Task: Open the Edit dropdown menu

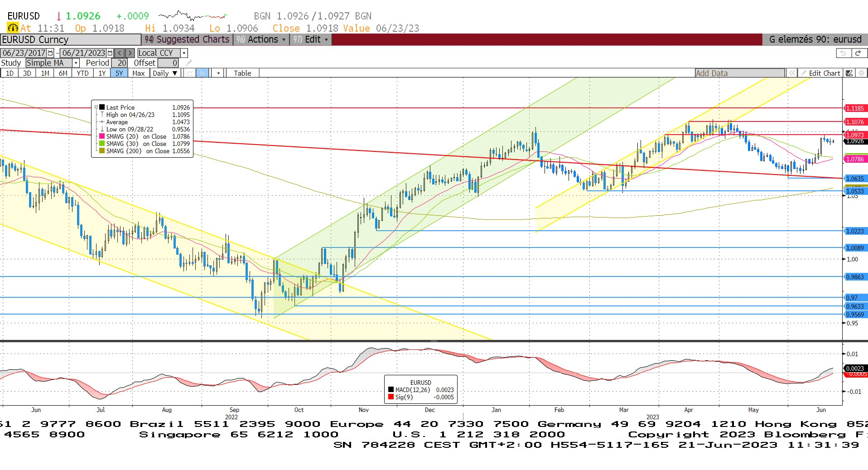Action: 311,39
